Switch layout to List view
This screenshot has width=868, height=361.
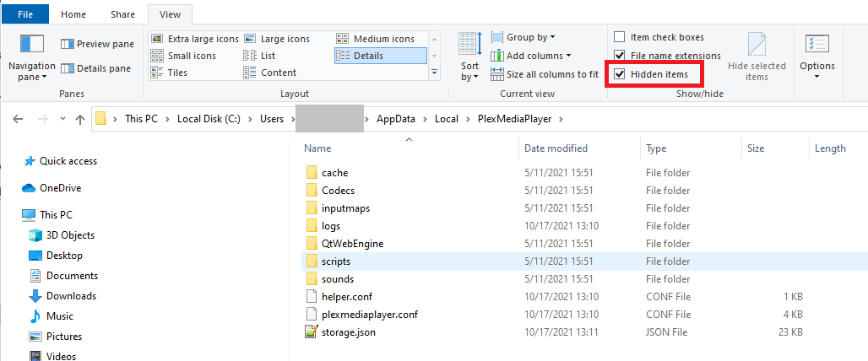[259, 56]
